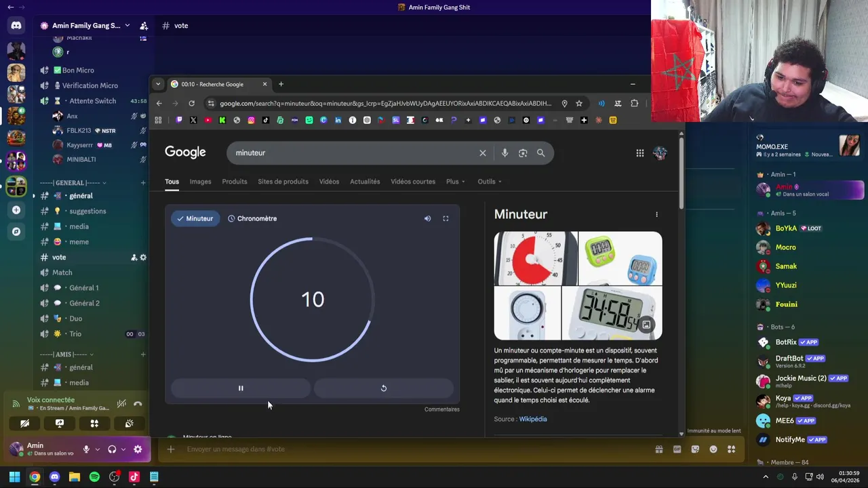Clear the Google search box text

483,153
